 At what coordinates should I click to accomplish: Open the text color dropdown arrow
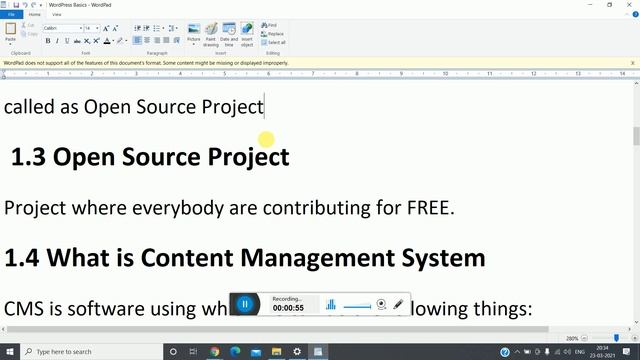[113, 41]
